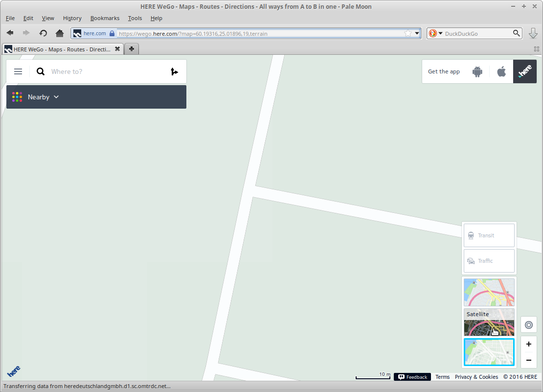Go to the browser home page
The image size is (543, 392).
coord(60,33)
